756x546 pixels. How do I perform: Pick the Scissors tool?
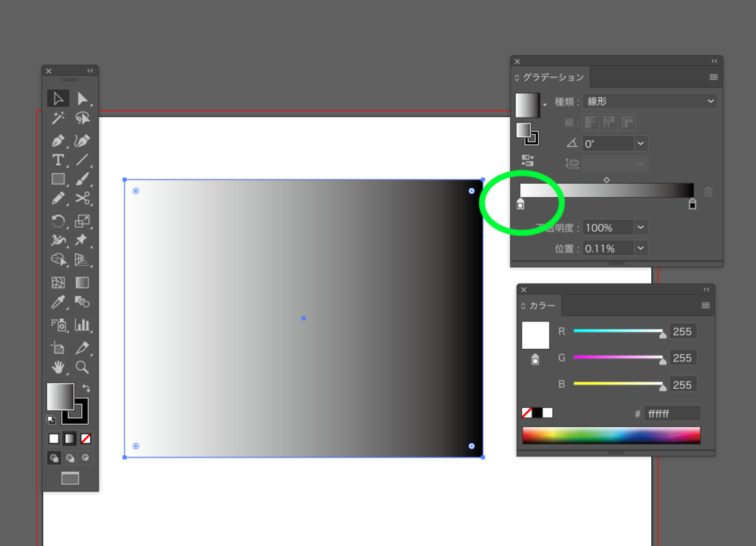pyautogui.click(x=83, y=198)
